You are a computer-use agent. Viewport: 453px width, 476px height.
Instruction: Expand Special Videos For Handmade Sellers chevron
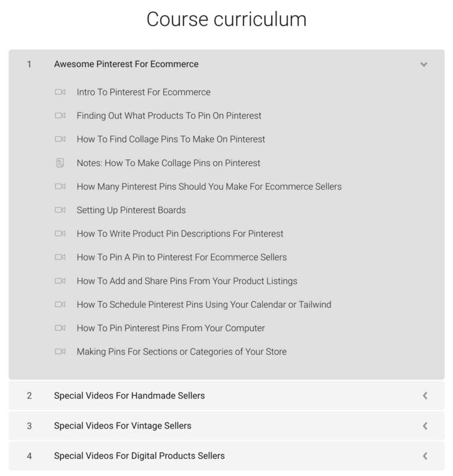[x=425, y=396]
